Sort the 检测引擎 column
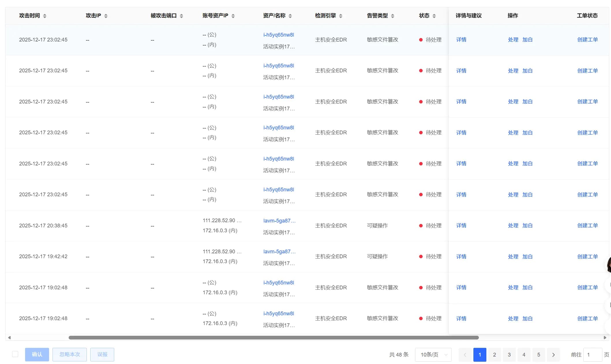Viewport: 611px width, 364px height. pos(341,16)
